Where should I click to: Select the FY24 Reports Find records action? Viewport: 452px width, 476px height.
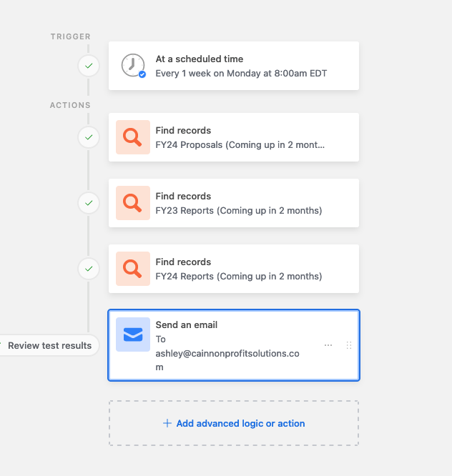coord(234,269)
